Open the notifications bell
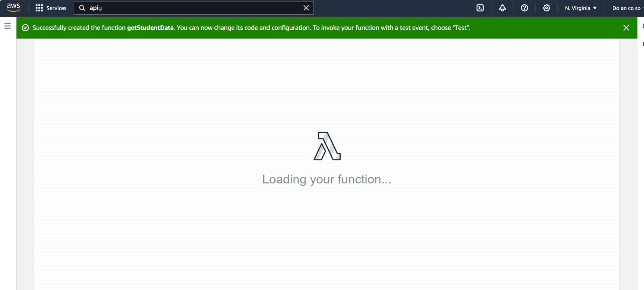 (502, 8)
